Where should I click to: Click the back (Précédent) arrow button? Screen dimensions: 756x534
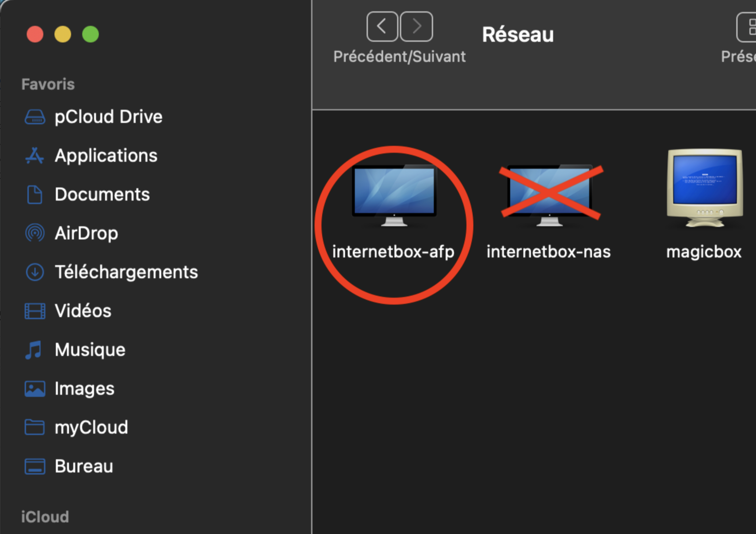pyautogui.click(x=382, y=26)
